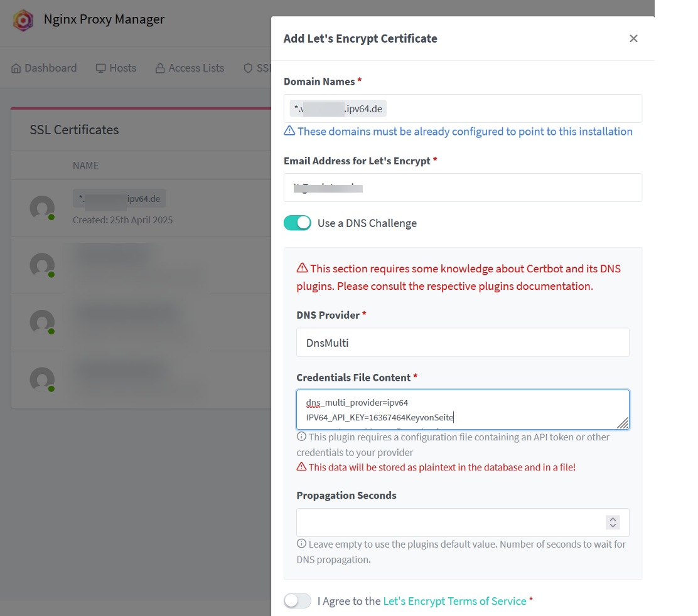Click Propagation Seconds stepper arrows
The height and width of the screenshot is (616, 698).
coord(613,522)
